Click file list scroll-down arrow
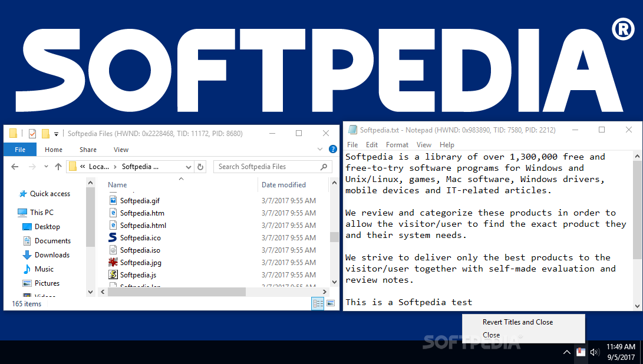The width and height of the screenshot is (643, 364). [x=334, y=282]
